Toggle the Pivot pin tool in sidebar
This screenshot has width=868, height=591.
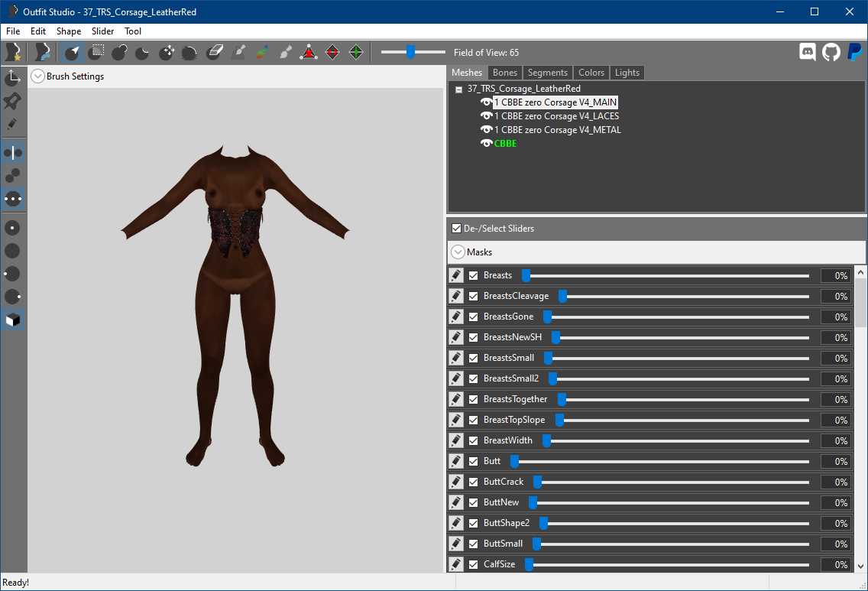13,101
